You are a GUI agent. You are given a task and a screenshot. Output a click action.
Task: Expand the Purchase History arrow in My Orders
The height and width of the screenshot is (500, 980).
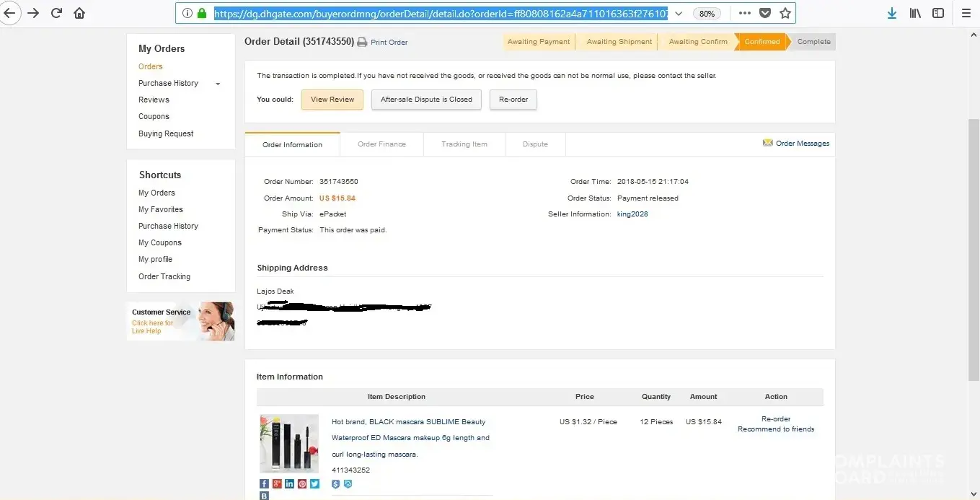[218, 84]
